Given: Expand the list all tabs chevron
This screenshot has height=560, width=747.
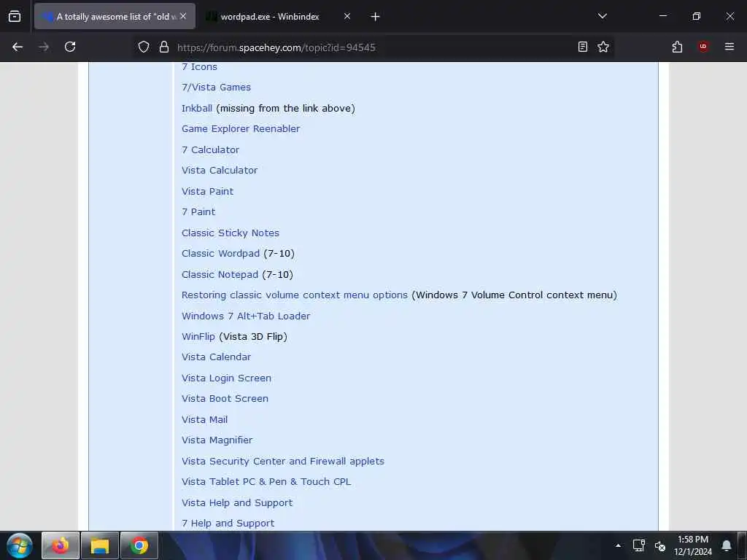Looking at the screenshot, I should click(x=602, y=16).
